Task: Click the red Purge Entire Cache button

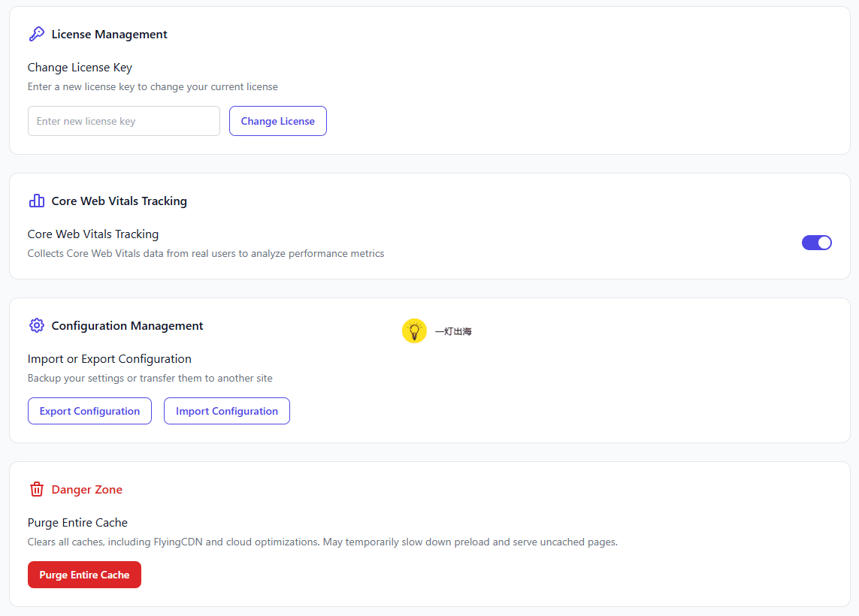Action: click(x=84, y=575)
